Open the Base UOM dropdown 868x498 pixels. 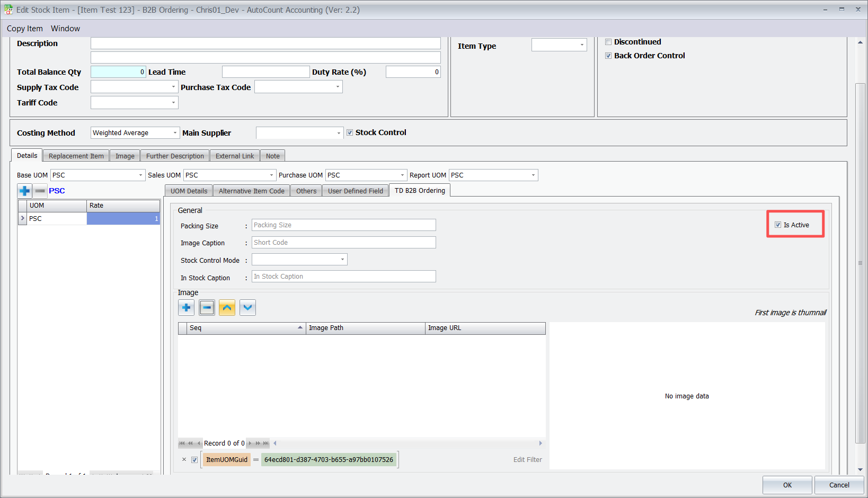(140, 175)
